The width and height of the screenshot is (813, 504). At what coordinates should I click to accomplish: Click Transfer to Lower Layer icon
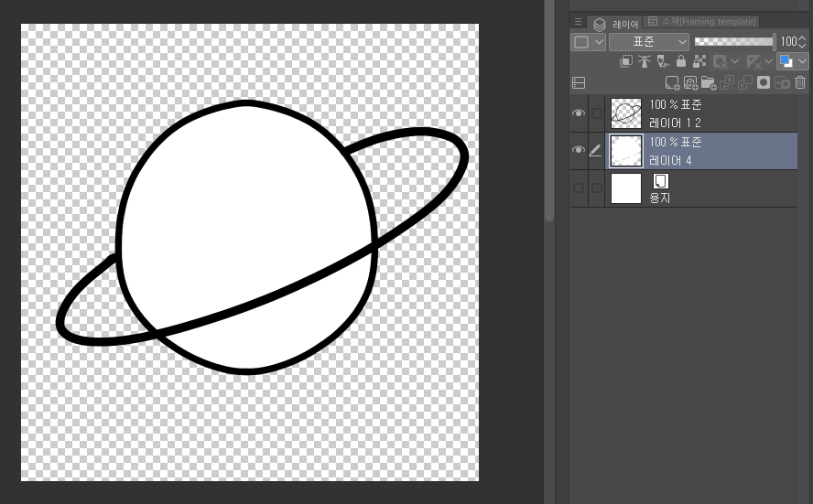(x=727, y=83)
